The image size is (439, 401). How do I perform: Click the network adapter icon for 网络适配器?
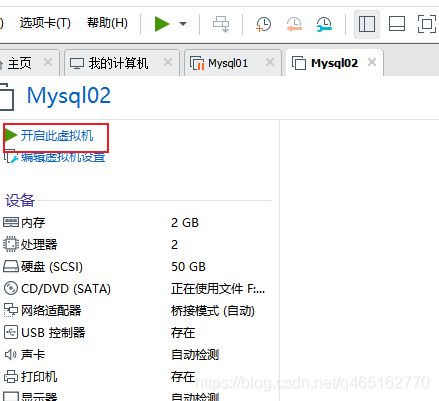point(11,310)
